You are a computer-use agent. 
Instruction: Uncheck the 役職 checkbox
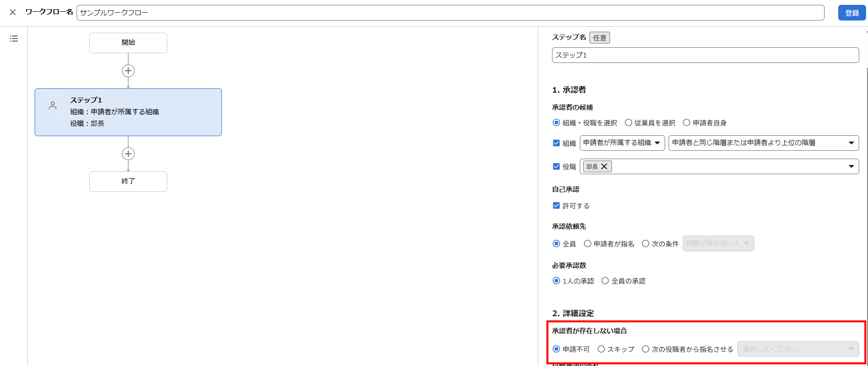[556, 166]
